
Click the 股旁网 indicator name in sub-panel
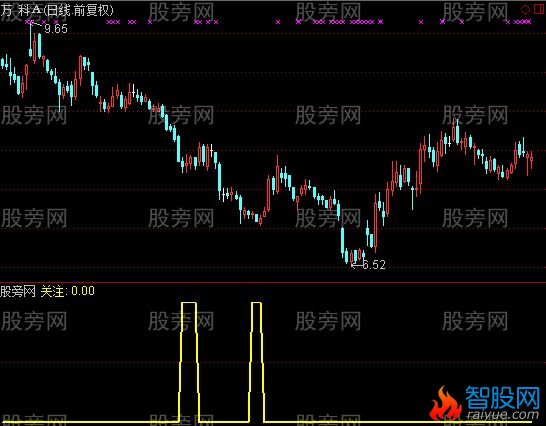click(x=18, y=291)
